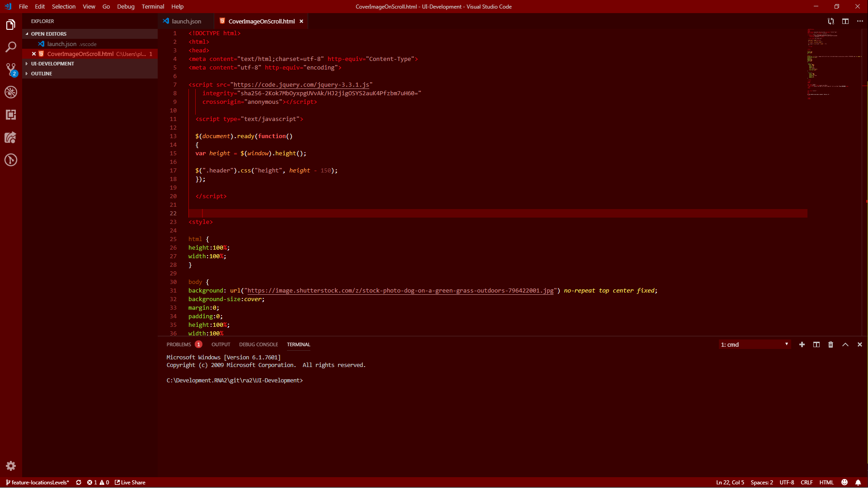The height and width of the screenshot is (488, 868).
Task: Expand the Outline section
Action: pos(90,74)
